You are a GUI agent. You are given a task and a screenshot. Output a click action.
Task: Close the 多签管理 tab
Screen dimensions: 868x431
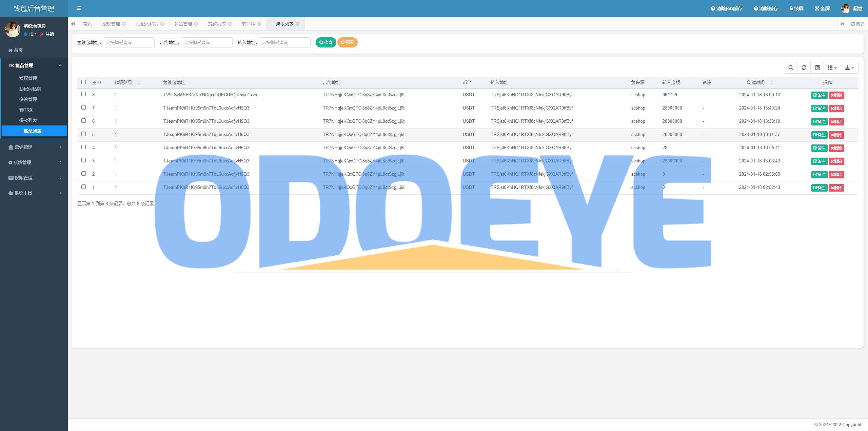coord(196,24)
